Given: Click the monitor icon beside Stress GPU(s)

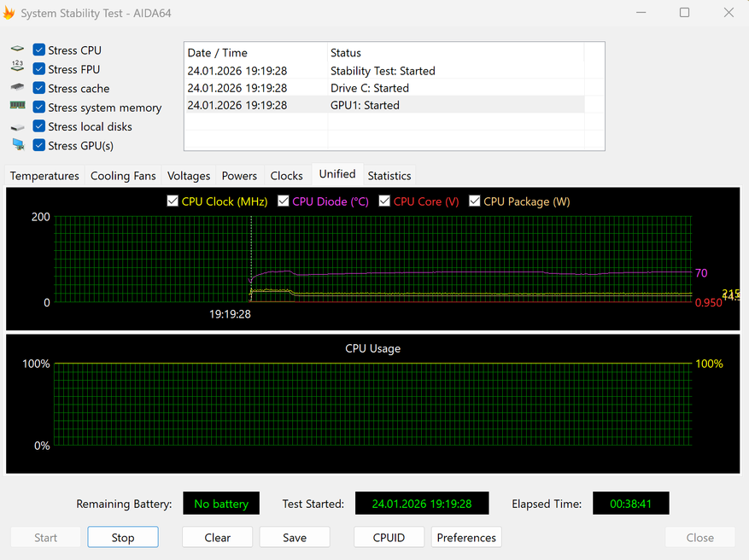Looking at the screenshot, I should 17,145.
